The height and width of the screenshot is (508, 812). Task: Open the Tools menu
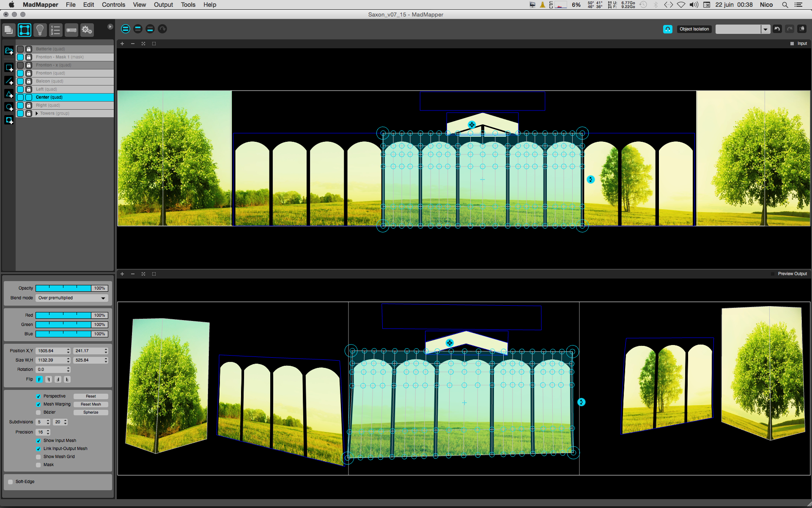(x=188, y=5)
